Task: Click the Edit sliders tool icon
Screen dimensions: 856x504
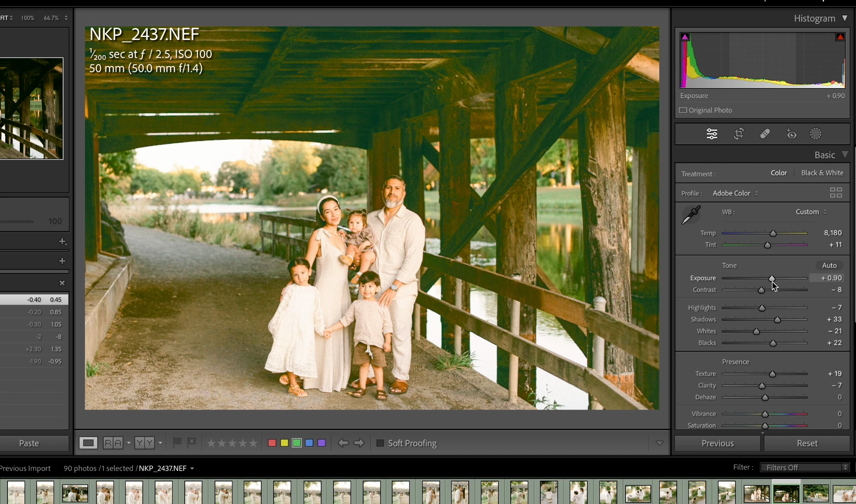Action: tap(712, 134)
